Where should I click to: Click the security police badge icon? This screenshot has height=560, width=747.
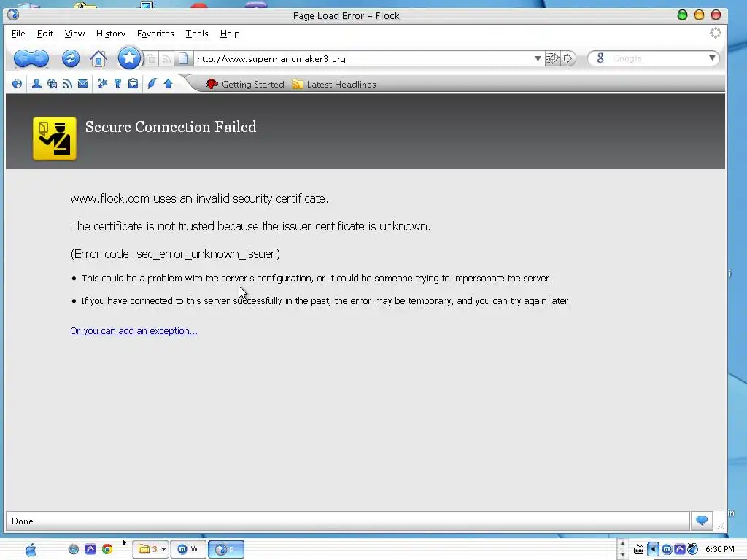54,139
